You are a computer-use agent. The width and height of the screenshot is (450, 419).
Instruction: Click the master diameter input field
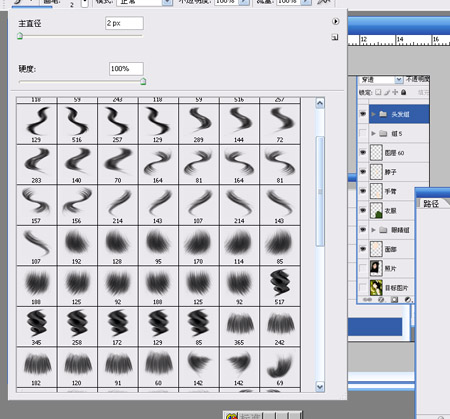click(x=124, y=23)
